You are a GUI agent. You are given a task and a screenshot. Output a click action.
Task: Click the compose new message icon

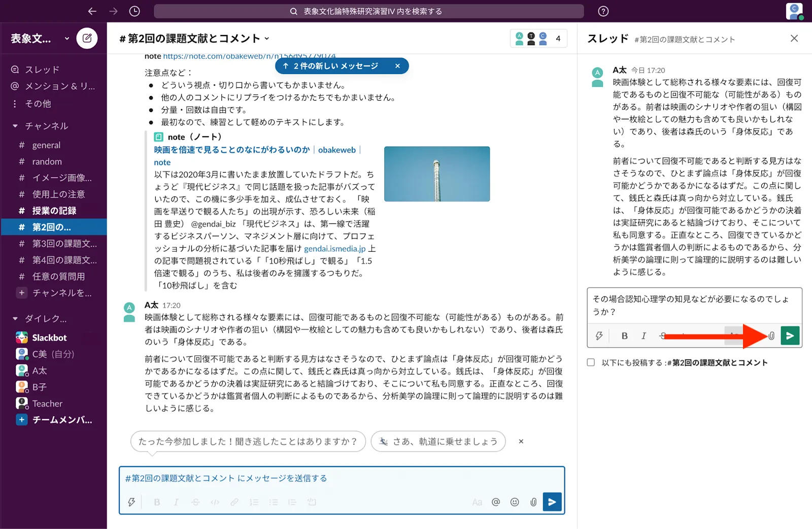coord(87,38)
